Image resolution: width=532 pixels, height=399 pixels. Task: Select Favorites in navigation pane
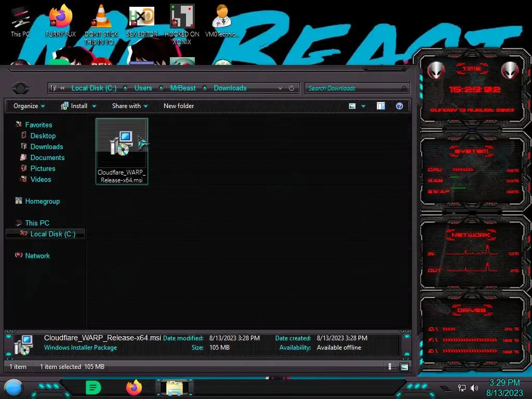click(x=38, y=125)
